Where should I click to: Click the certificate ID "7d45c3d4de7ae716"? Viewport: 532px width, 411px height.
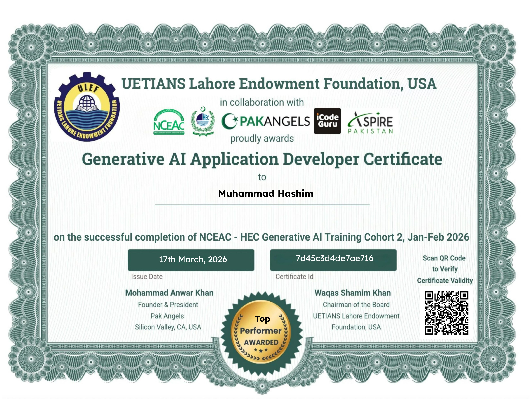tap(334, 258)
